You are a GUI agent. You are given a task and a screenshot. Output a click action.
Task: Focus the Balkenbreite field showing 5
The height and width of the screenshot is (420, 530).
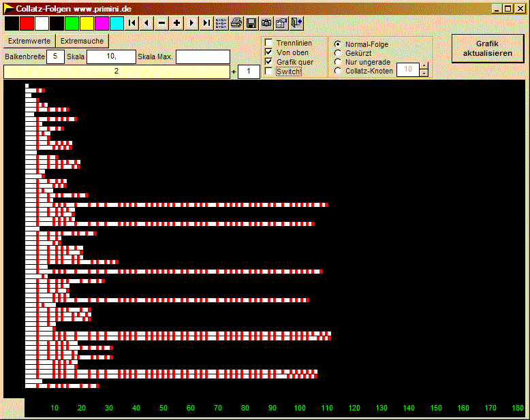tap(55, 56)
